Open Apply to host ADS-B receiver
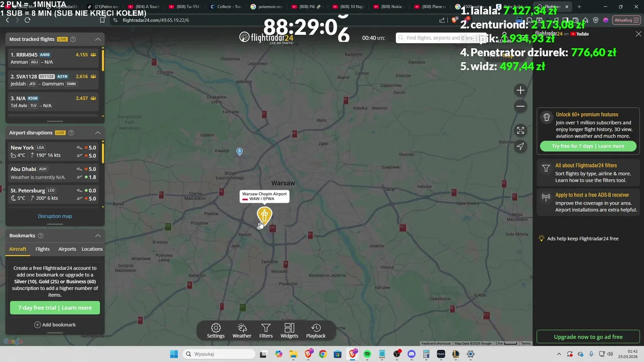The image size is (644, 362). coord(588,203)
